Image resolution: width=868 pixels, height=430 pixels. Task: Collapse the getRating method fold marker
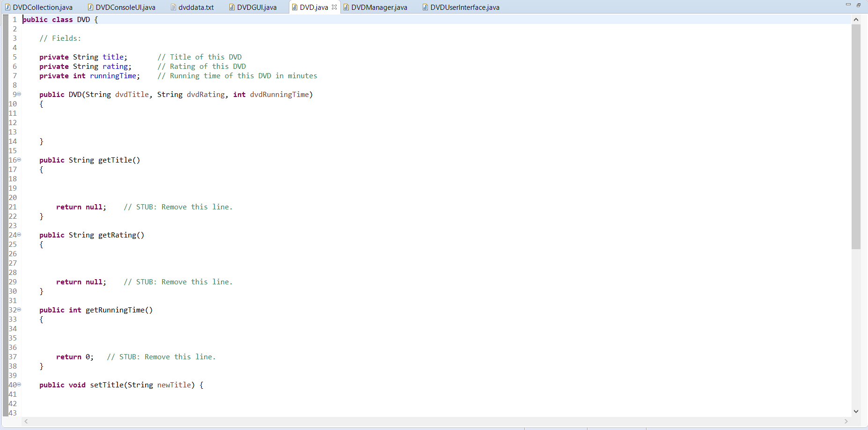19,235
